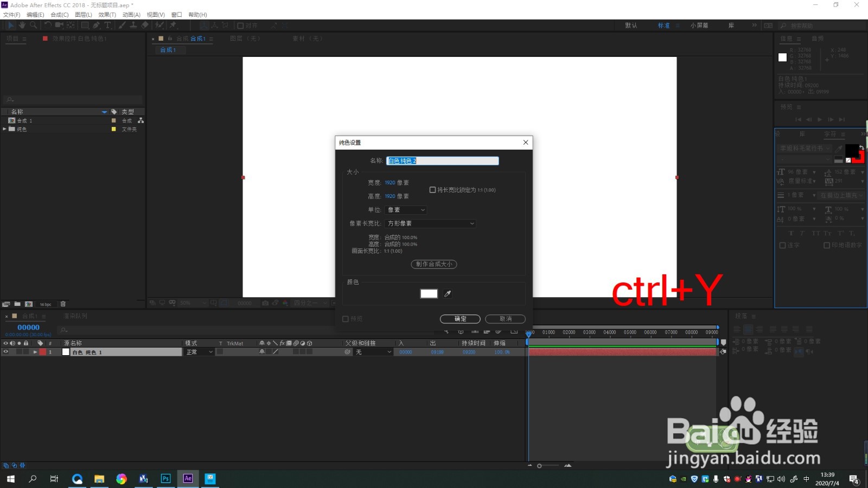
Task: Hide the 白色 纯色 1 layer with its eye icon
Action: (6, 352)
